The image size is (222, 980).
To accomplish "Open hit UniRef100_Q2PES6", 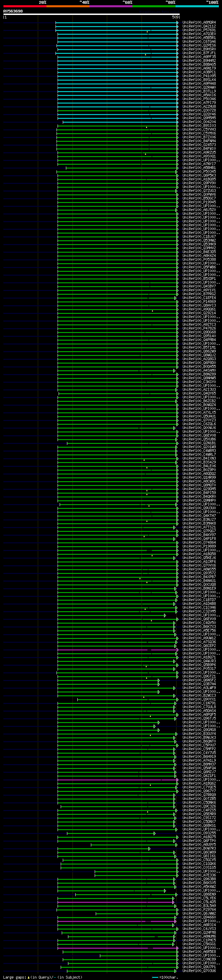I will click(199, 45).
